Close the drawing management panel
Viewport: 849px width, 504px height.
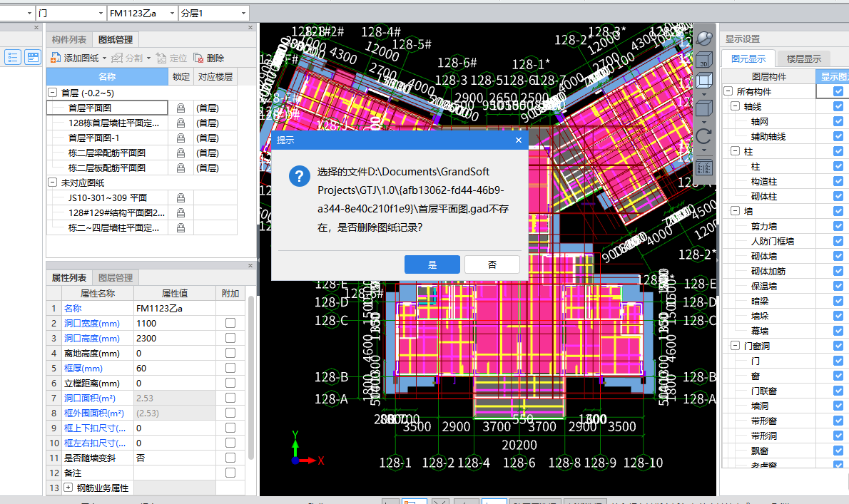pos(250,28)
